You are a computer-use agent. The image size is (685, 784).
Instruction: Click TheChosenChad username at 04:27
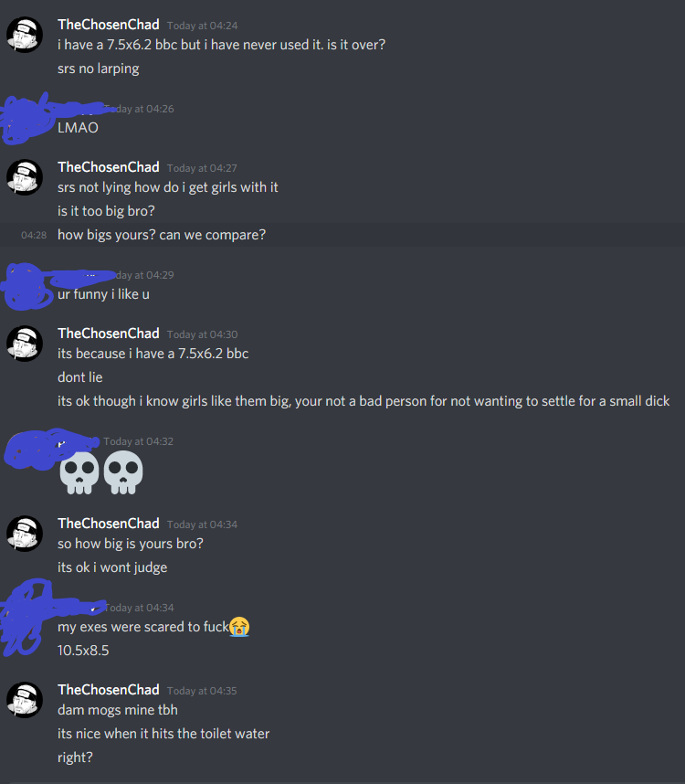click(x=109, y=167)
